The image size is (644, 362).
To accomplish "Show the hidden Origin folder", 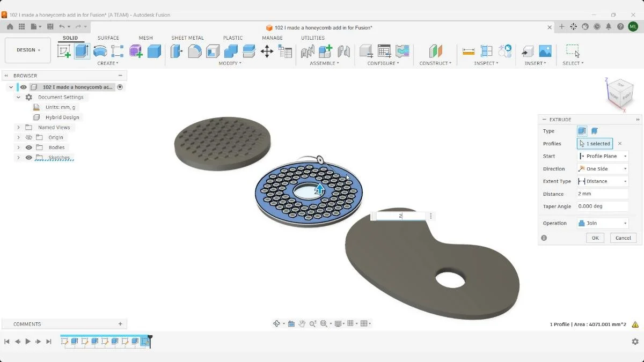I will 29,137.
